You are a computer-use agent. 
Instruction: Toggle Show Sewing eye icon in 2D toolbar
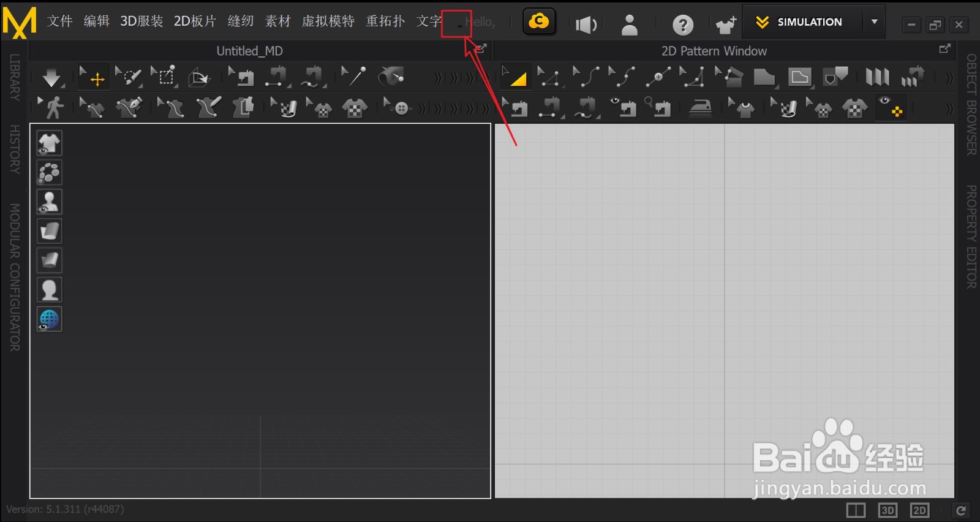(623, 108)
